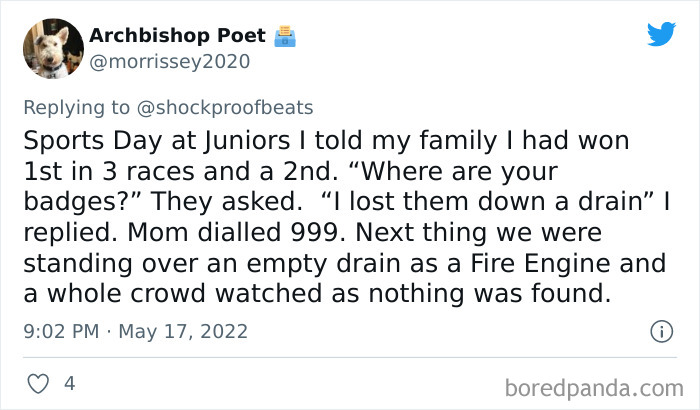Open Archbishop Poet's profile name
700x410 pixels.
tap(177, 36)
